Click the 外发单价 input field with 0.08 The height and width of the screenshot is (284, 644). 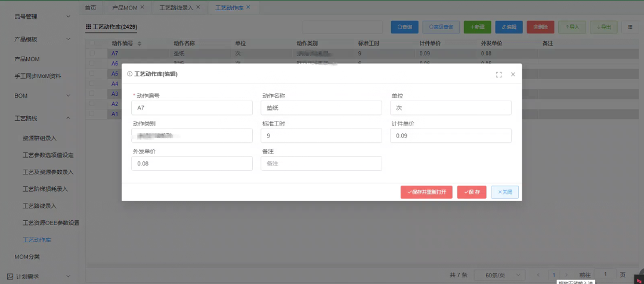pyautogui.click(x=192, y=164)
